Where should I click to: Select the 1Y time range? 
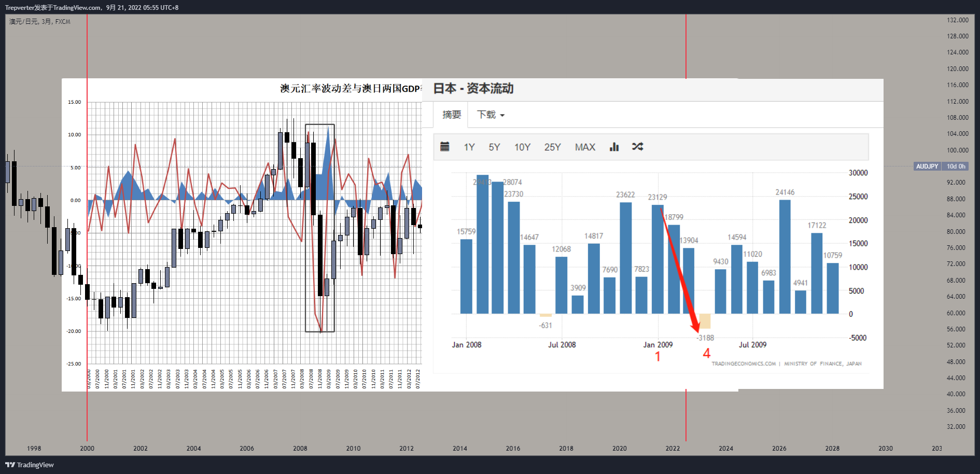pyautogui.click(x=469, y=147)
